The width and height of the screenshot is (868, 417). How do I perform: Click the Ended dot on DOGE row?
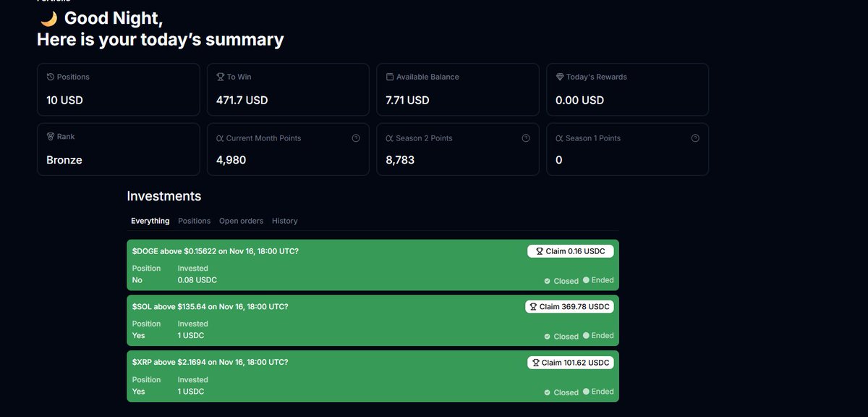pos(587,280)
